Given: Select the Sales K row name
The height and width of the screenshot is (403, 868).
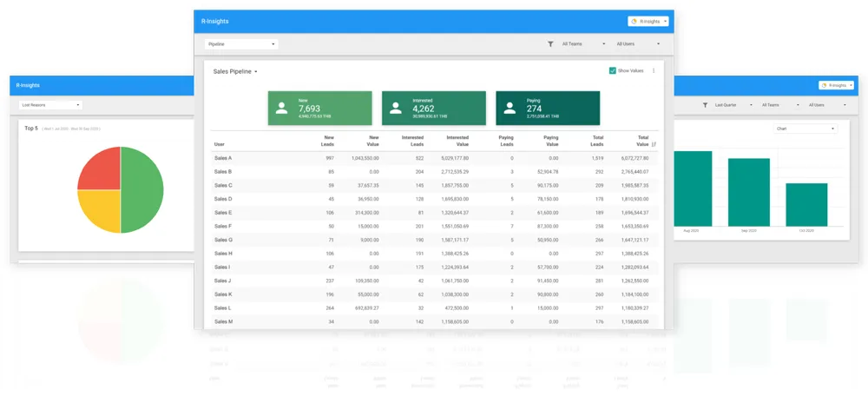Looking at the screenshot, I should pyautogui.click(x=223, y=294).
